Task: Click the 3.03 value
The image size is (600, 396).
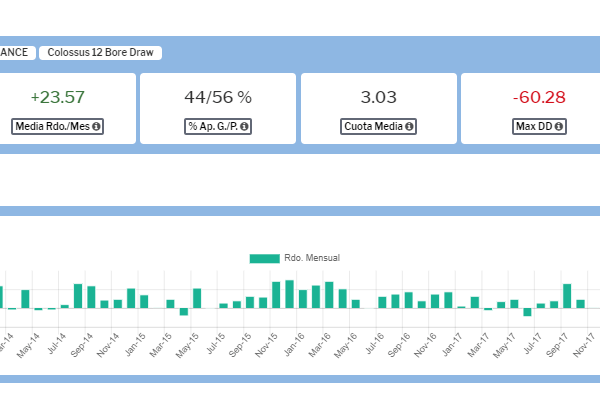Action: (x=378, y=97)
